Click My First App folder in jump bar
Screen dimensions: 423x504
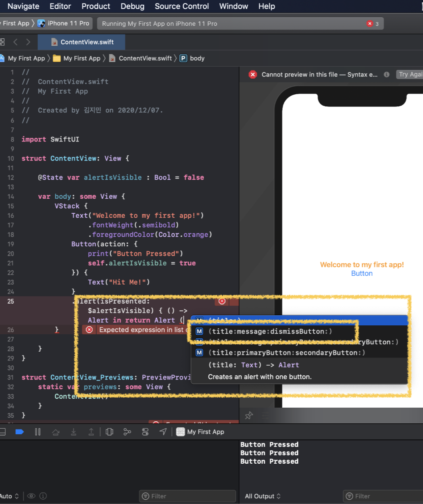pyautogui.click(x=77, y=58)
